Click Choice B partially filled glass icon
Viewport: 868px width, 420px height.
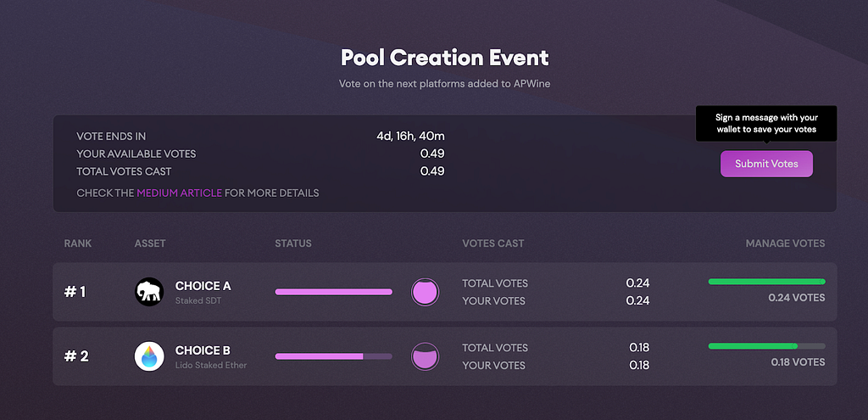425,356
